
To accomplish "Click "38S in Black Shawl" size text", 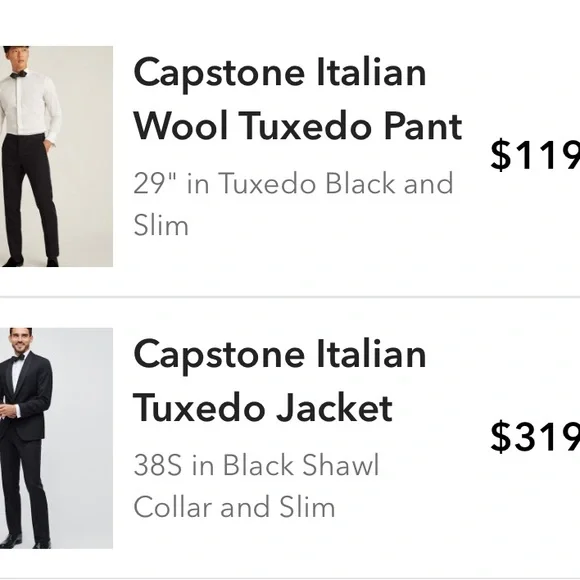I will (256, 465).
